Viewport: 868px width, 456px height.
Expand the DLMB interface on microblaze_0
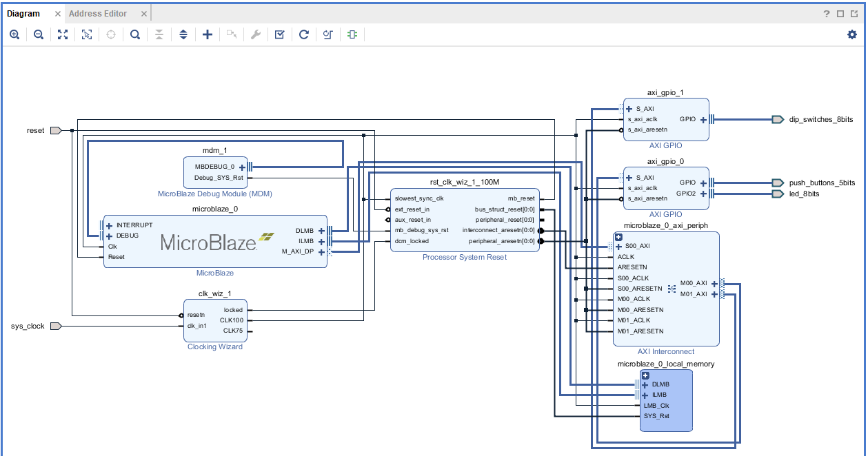[321, 231]
